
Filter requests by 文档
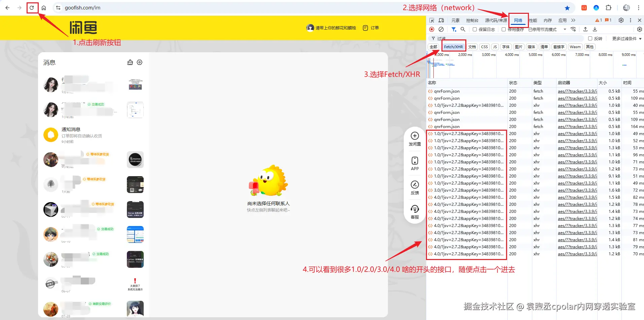472,47
